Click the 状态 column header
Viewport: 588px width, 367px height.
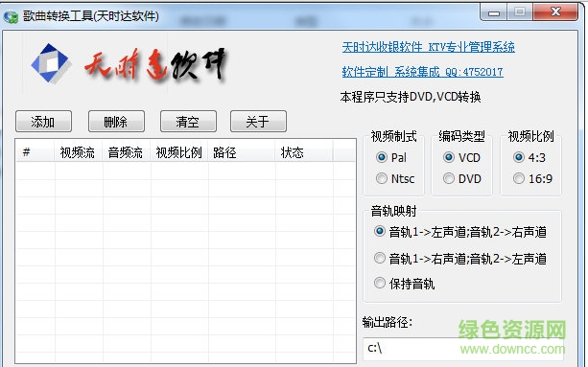[x=304, y=152]
